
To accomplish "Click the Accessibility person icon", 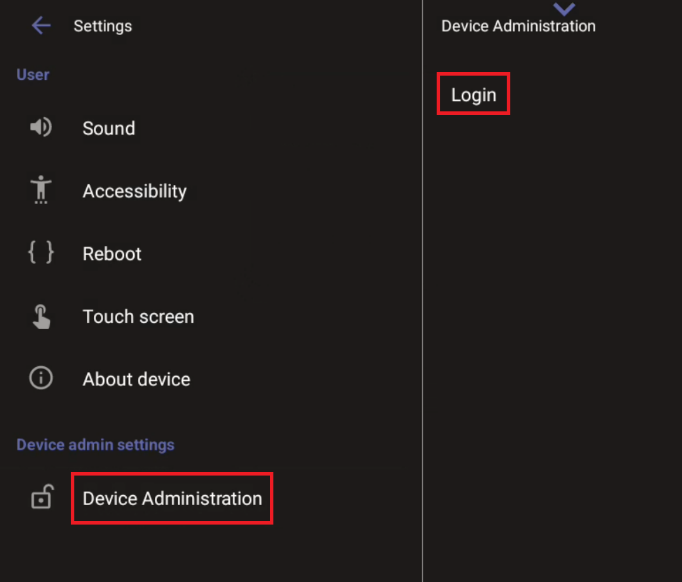I will tap(41, 190).
